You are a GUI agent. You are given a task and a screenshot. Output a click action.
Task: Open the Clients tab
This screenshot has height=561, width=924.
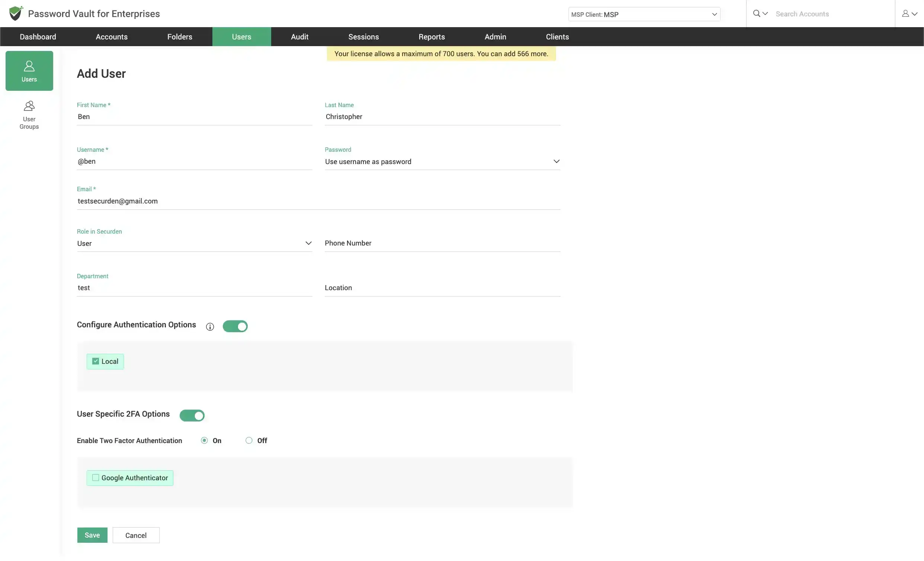[x=557, y=37]
